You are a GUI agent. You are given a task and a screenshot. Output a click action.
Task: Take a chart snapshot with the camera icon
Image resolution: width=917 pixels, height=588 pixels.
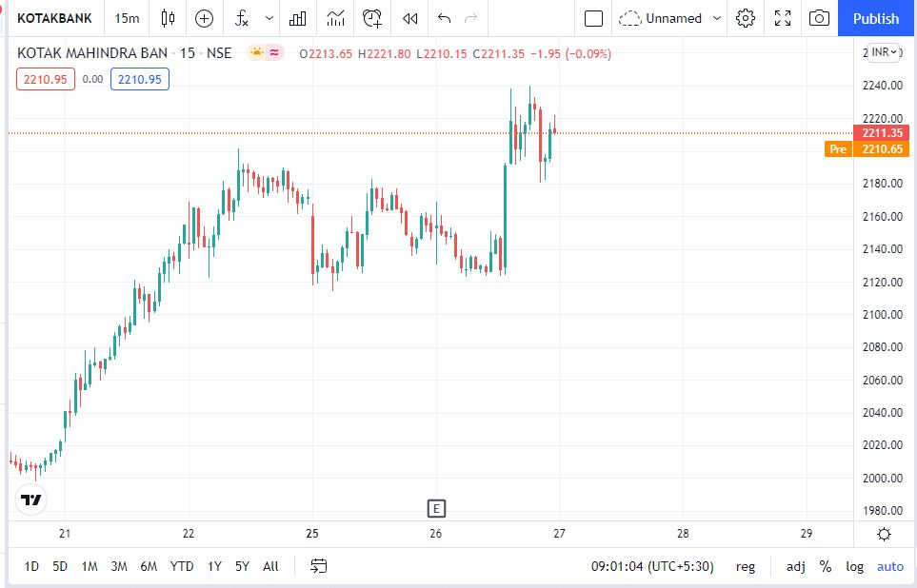point(819,18)
